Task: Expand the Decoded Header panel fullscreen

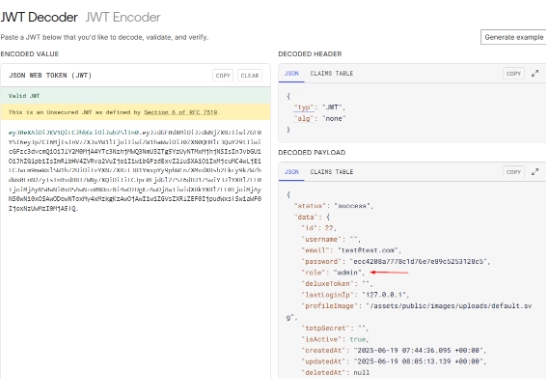Action: [535, 73]
